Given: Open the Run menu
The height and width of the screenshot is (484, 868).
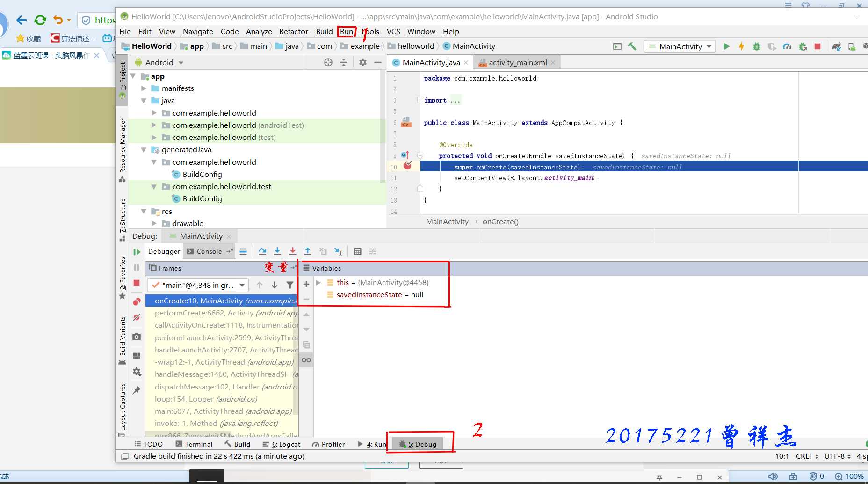Looking at the screenshot, I should [347, 31].
